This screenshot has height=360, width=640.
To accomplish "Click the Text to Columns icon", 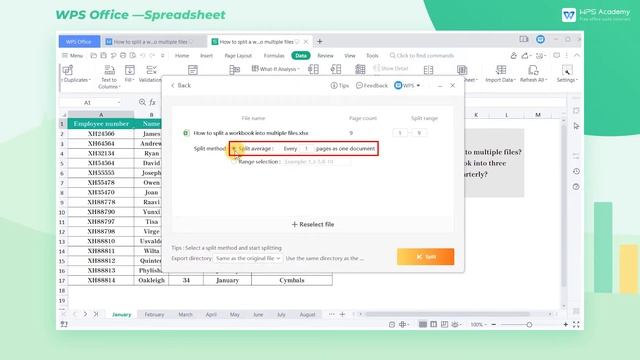I will click(x=109, y=70).
